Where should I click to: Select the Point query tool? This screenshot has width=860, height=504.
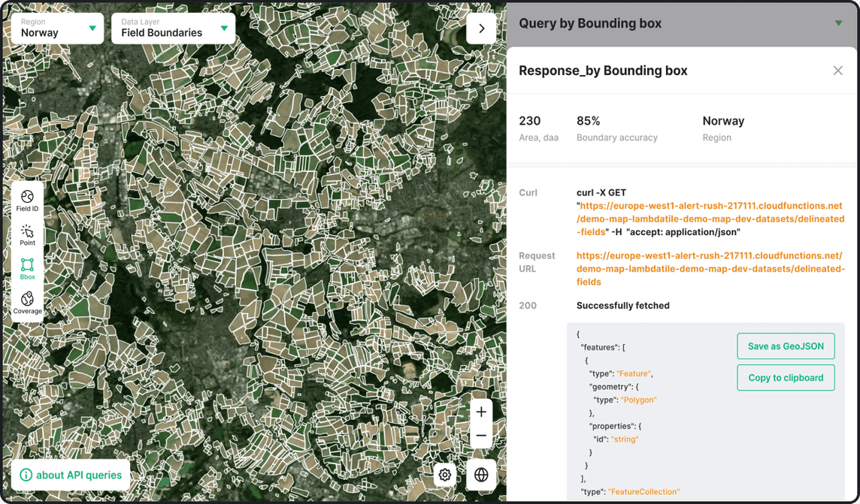click(x=27, y=235)
